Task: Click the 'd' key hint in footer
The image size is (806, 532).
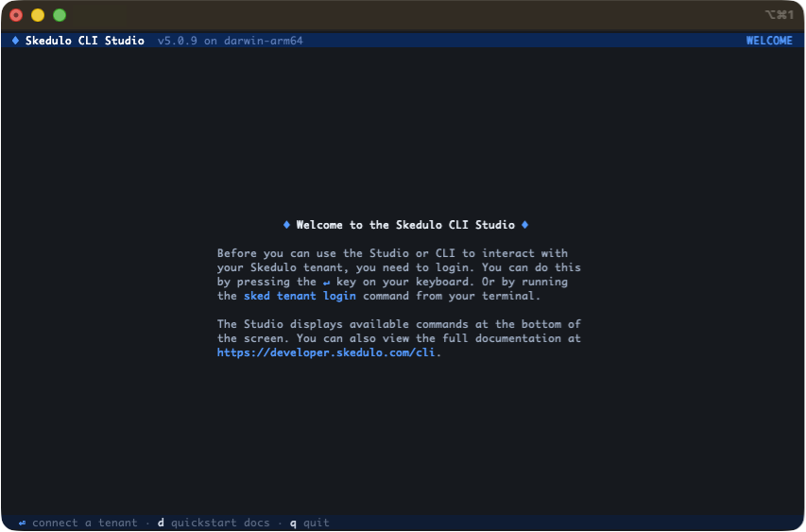Action: tap(161, 523)
